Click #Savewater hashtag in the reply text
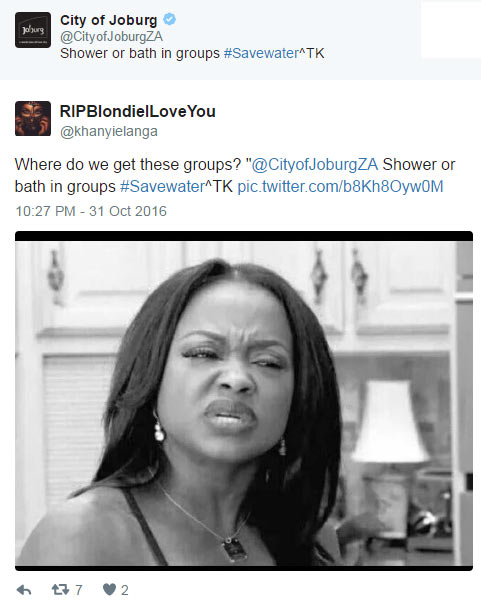Screen dimensions: 481x607 click(x=162, y=187)
